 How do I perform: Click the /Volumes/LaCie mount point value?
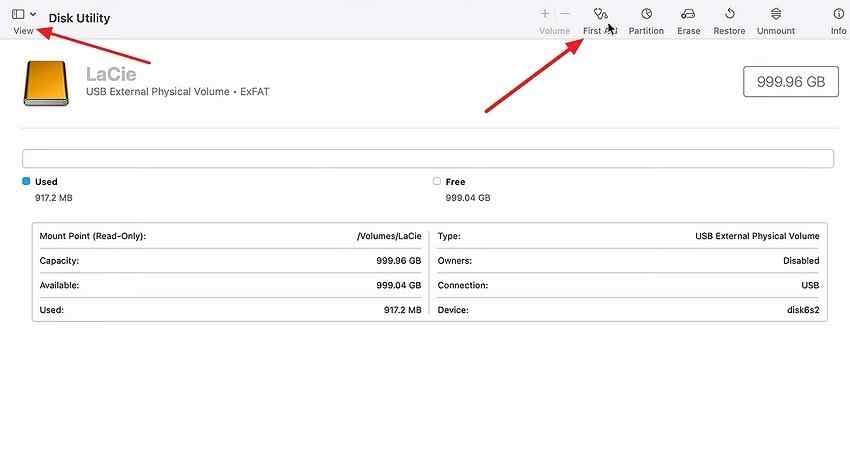pyautogui.click(x=389, y=236)
